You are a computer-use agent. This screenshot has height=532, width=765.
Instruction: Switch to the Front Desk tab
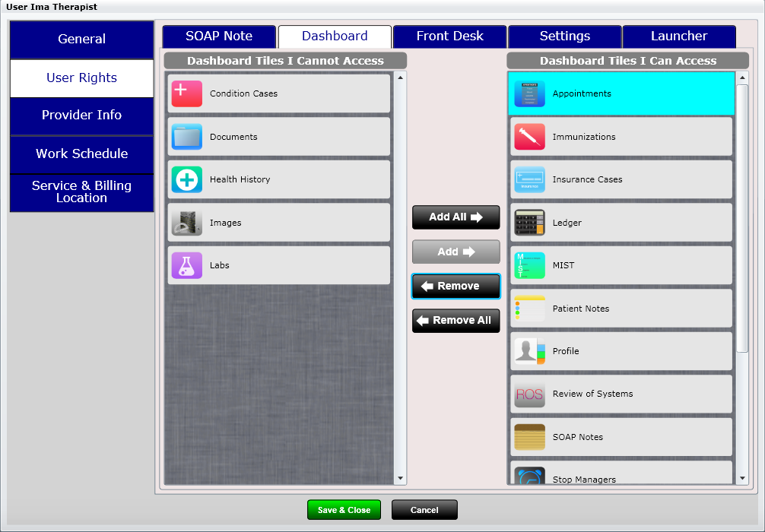(449, 36)
